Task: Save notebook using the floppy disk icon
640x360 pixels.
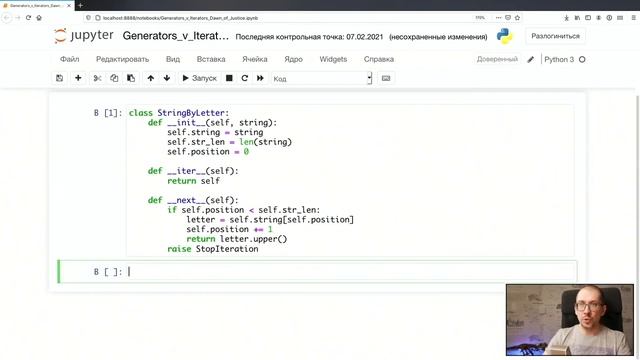Action: pos(60,78)
